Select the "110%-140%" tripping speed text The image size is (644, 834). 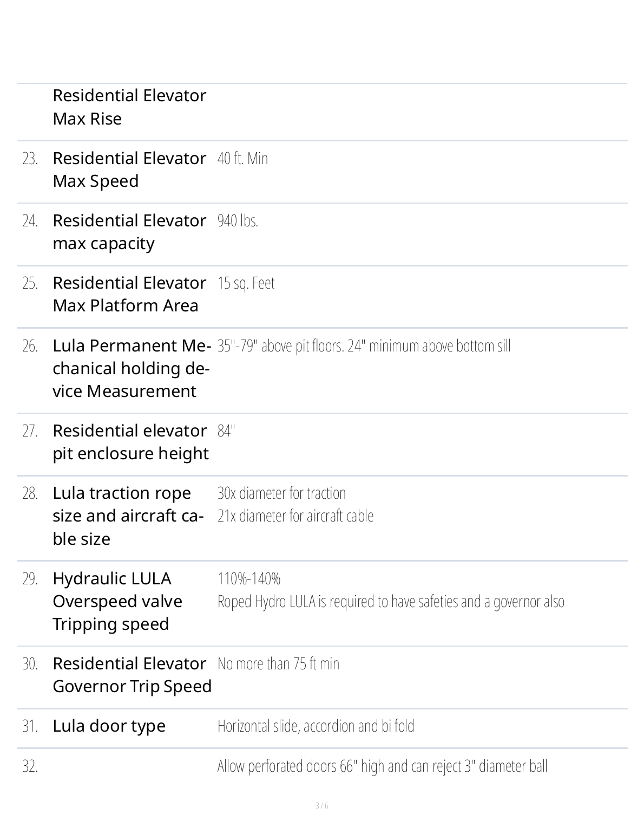[249, 579]
